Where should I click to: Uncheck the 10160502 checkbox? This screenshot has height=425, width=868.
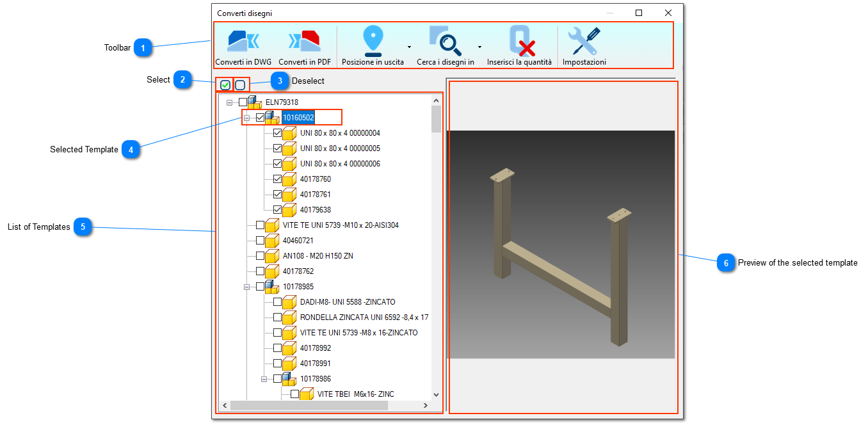click(x=260, y=118)
